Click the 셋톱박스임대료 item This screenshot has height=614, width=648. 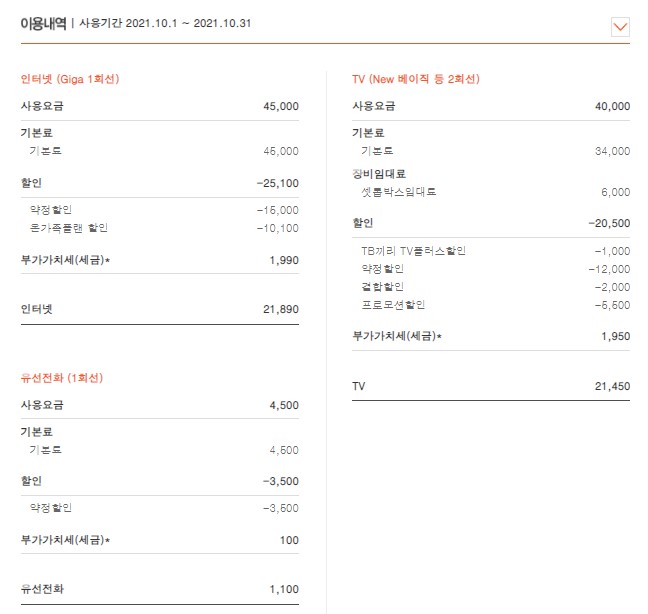coord(398,192)
